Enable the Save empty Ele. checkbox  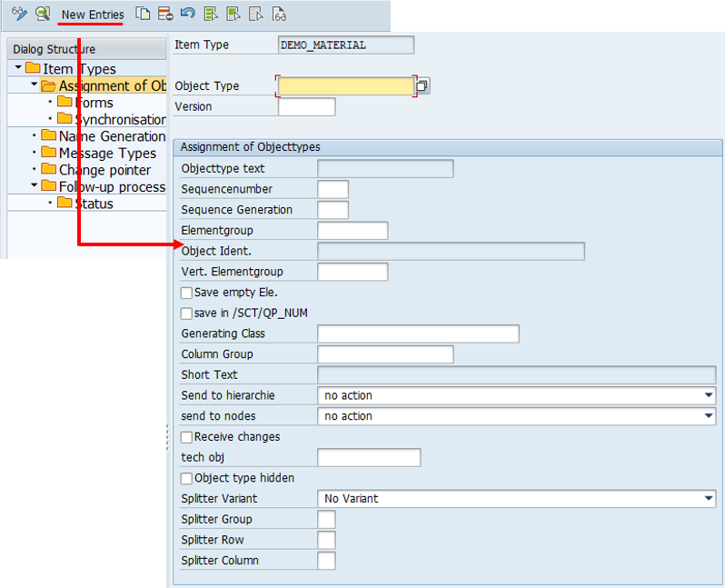[x=186, y=293]
